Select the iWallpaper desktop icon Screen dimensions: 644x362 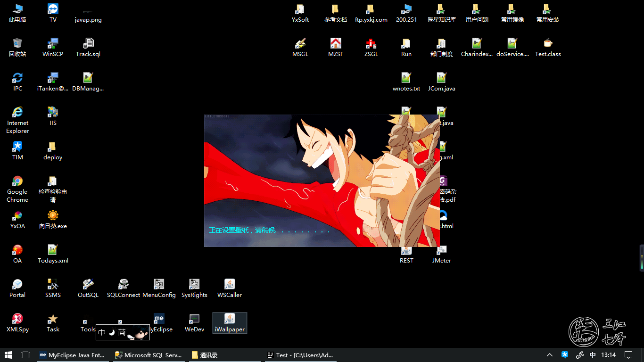(x=230, y=323)
